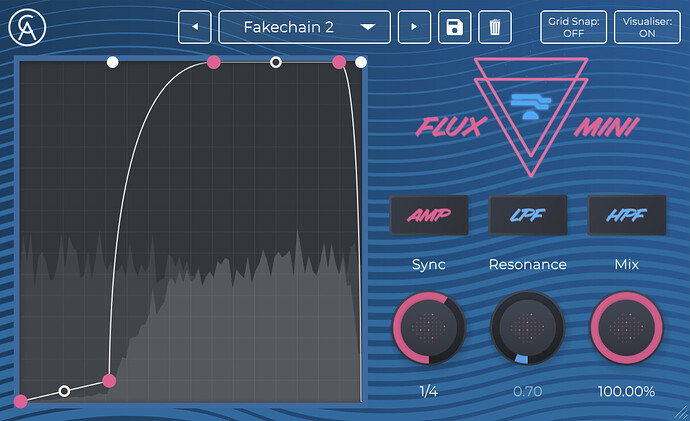Image resolution: width=690 pixels, height=421 pixels.
Task: Select the hollow curve handle on the top plateau
Action: 276,62
